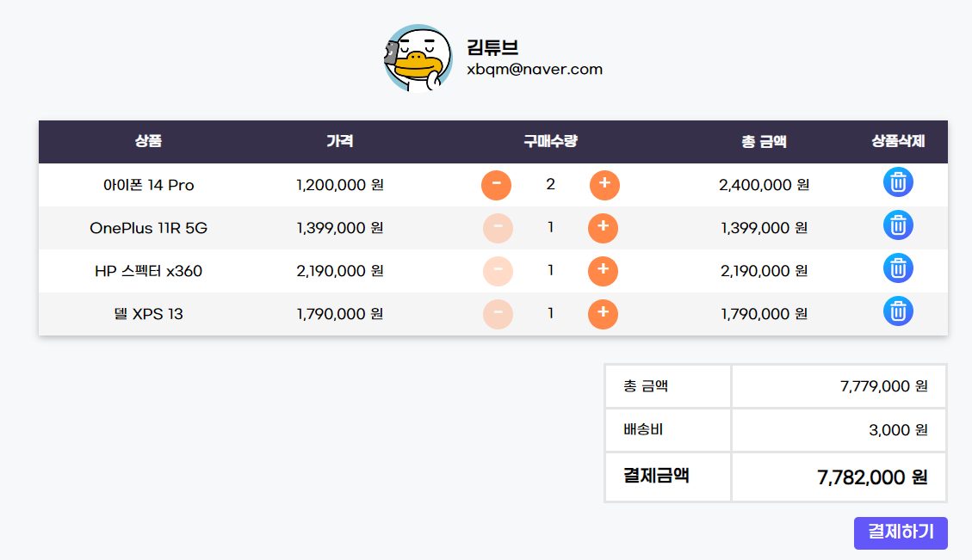Click minus button for 델 XPS 13
972x560 pixels.
[498, 314]
